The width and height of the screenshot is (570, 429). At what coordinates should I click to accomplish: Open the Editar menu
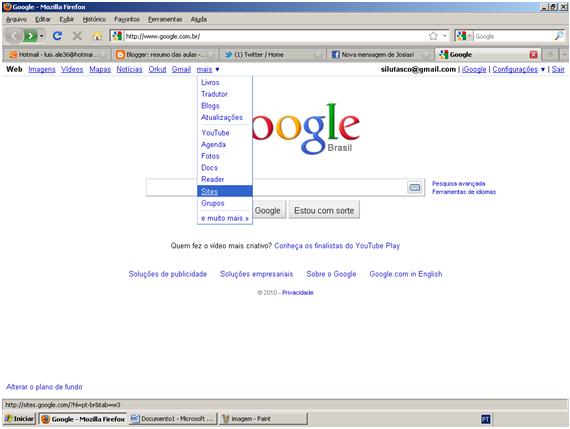point(43,19)
